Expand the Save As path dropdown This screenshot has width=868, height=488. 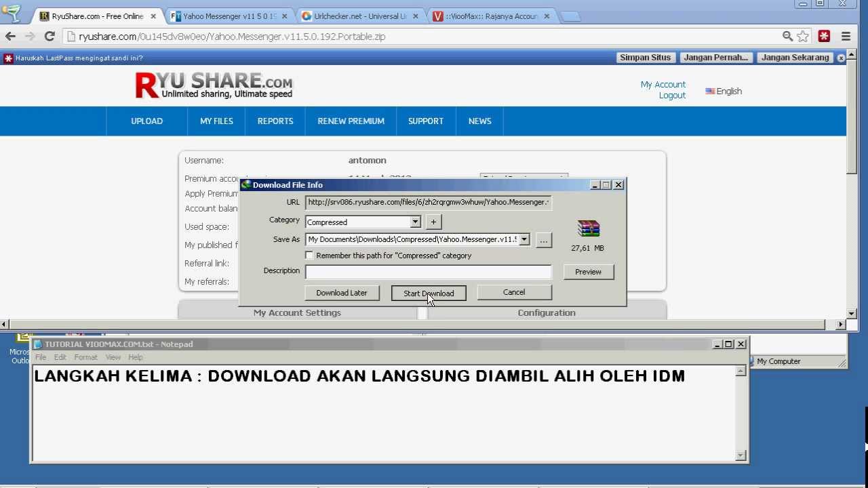(x=524, y=240)
